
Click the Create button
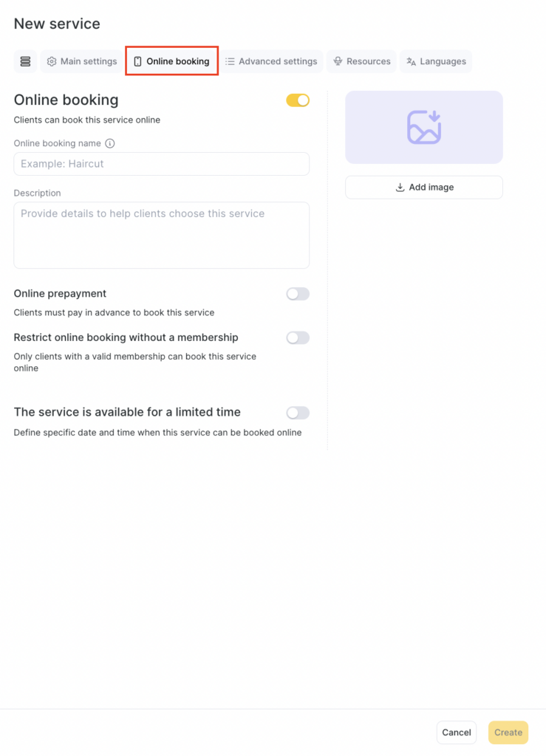pyautogui.click(x=508, y=732)
